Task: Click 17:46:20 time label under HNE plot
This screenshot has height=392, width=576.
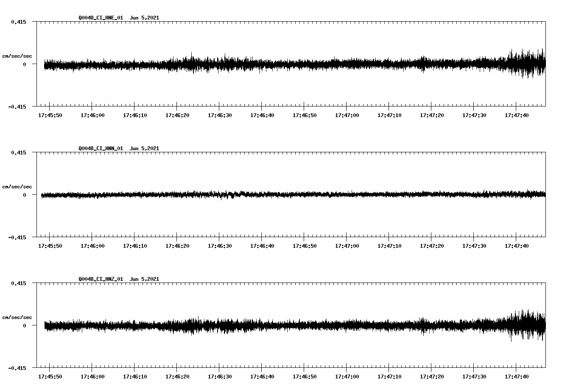Action: coord(177,115)
